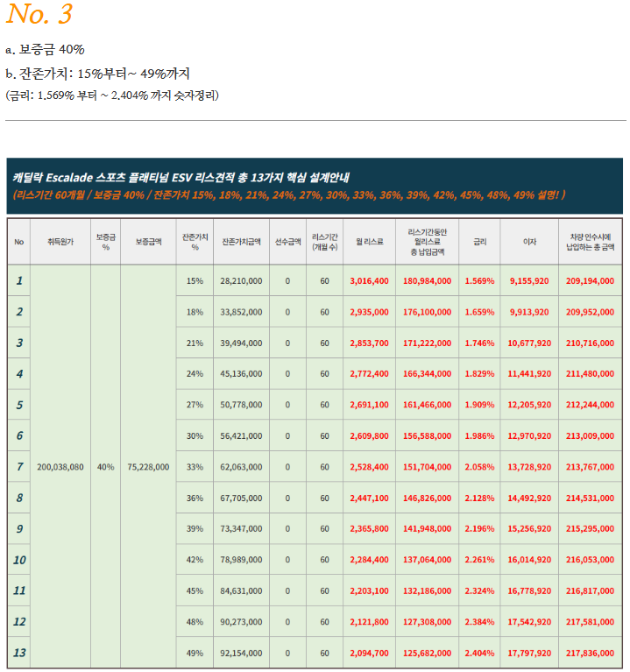The height and width of the screenshot is (672, 630).
Task: Click the residual value '28,210,000' cell
Action: pyautogui.click(x=241, y=280)
